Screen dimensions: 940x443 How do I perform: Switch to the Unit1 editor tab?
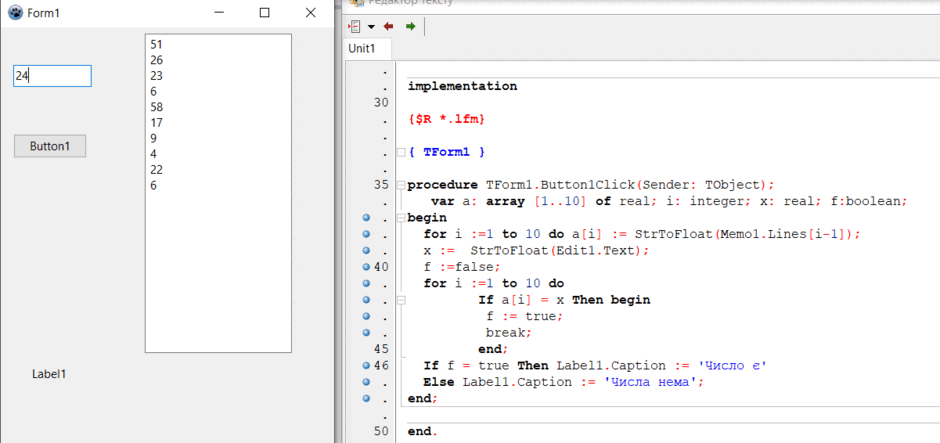[361, 49]
